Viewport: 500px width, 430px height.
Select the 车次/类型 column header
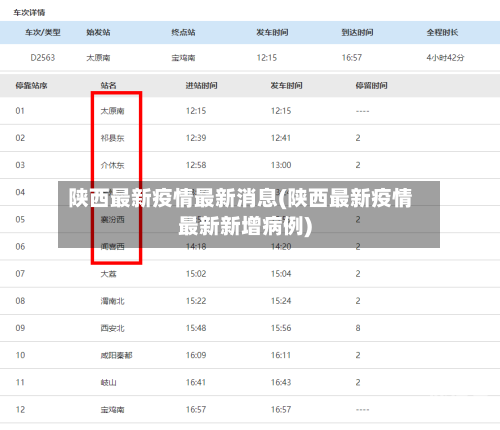(x=43, y=32)
